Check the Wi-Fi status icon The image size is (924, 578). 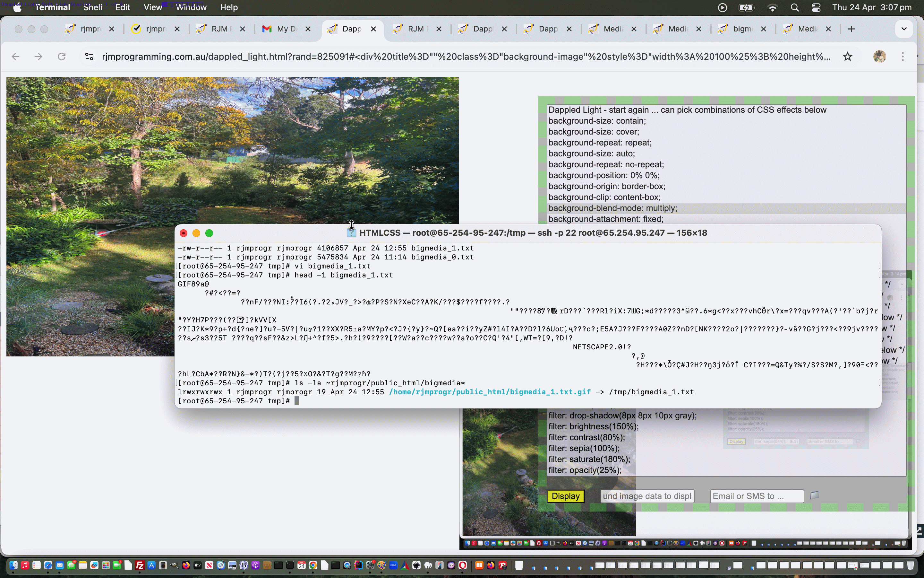pyautogui.click(x=773, y=8)
